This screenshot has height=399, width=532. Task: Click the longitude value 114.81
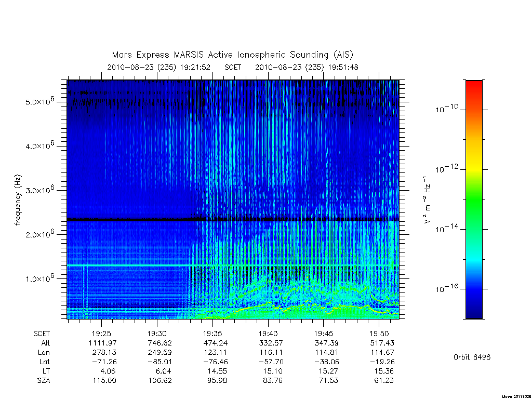pyautogui.click(x=327, y=353)
